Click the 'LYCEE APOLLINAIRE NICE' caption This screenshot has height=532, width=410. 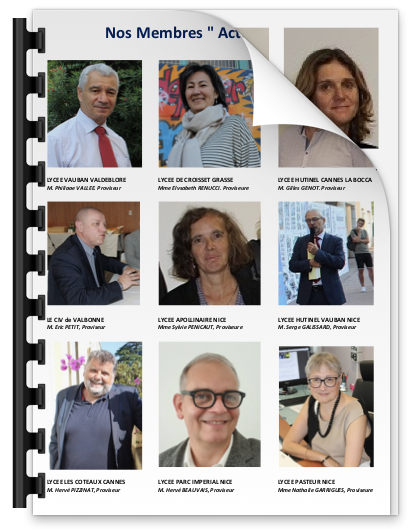pos(192,320)
